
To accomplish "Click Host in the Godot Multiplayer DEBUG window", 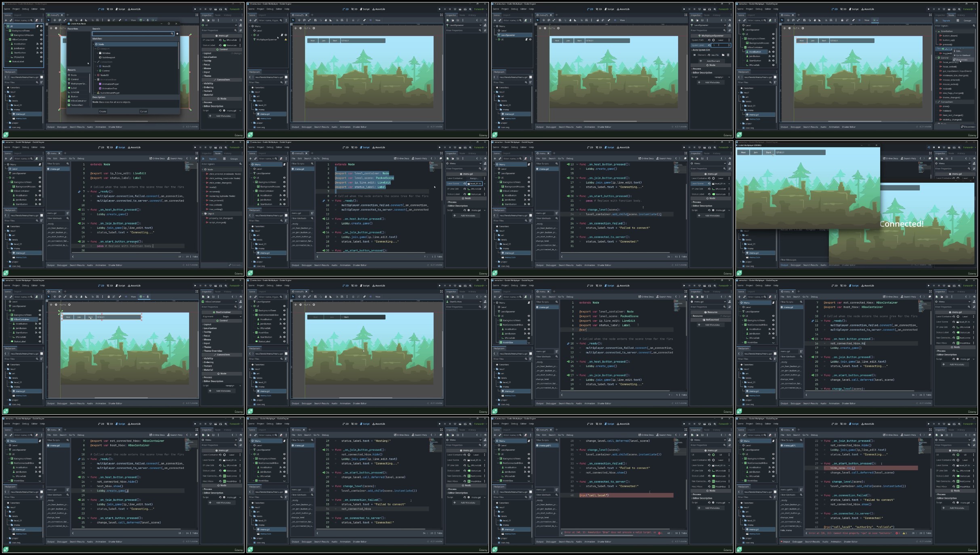I will tap(743, 152).
